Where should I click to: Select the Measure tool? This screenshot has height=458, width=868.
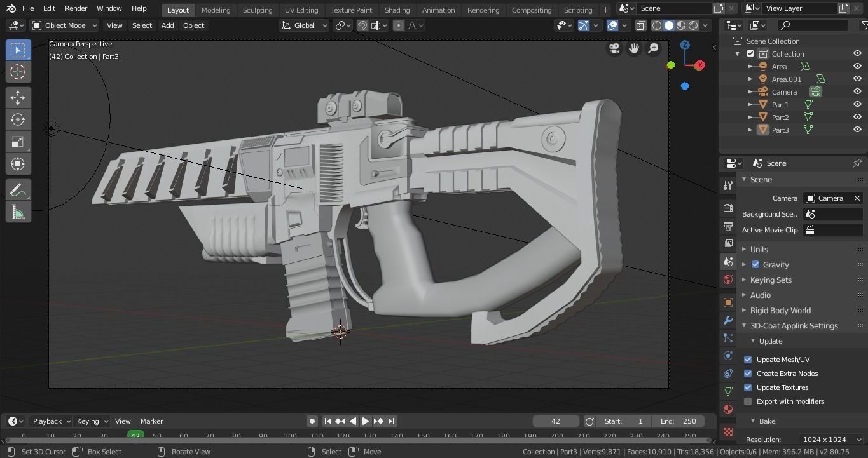pyautogui.click(x=18, y=212)
